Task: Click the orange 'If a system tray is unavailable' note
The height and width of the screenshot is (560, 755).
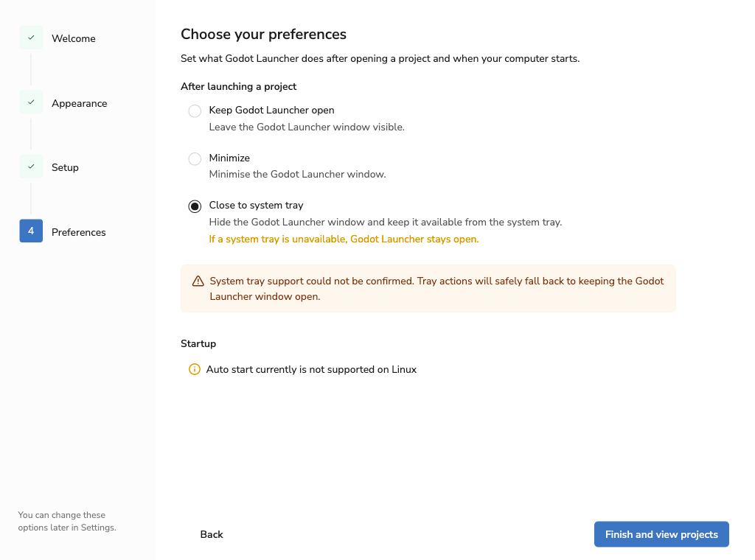Action: coord(344,239)
